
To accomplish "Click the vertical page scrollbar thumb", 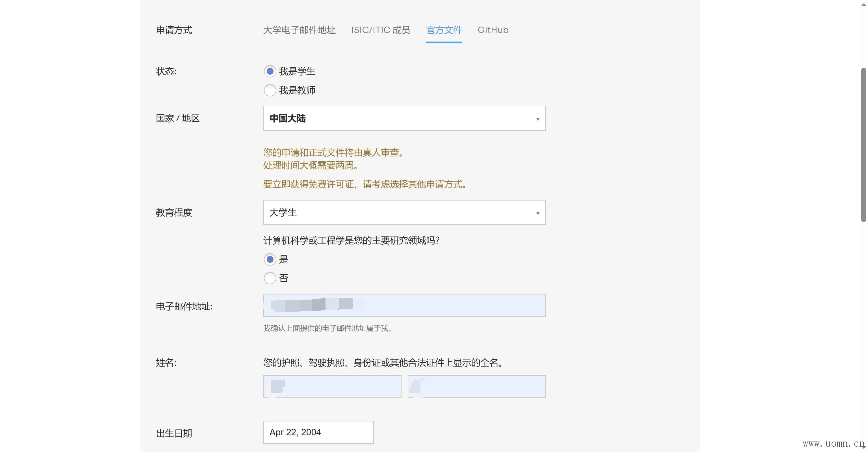I will (x=863, y=145).
